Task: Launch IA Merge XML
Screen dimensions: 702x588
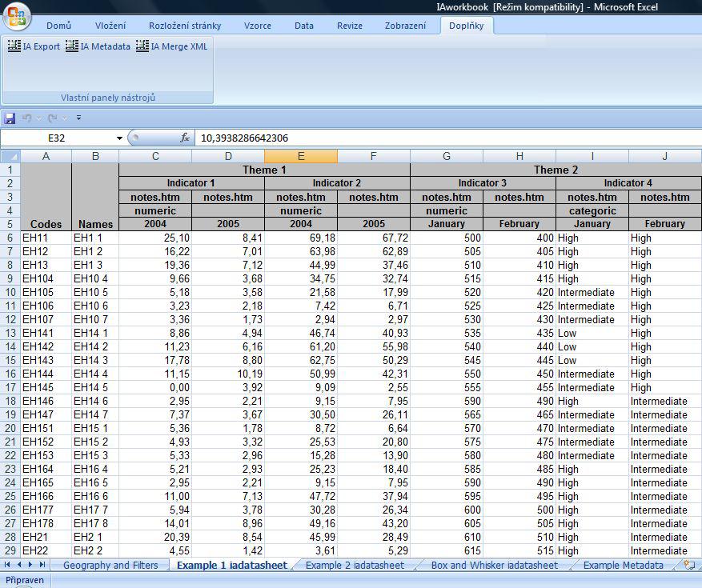Action: click(172, 46)
